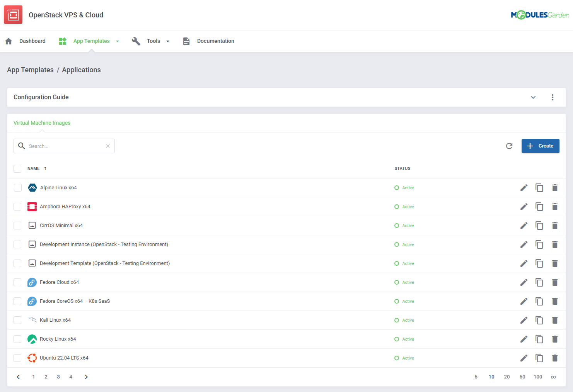Click the Fedora Cloud x64 logo icon
The image size is (573, 392).
click(x=32, y=282)
